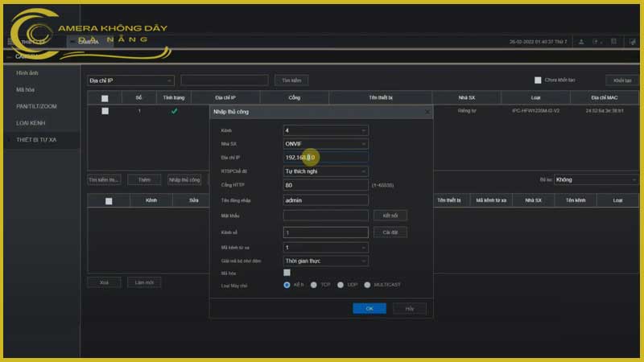The image size is (644, 362).
Task: Enable the Chưa khởi tạo checkbox
Action: (538, 80)
